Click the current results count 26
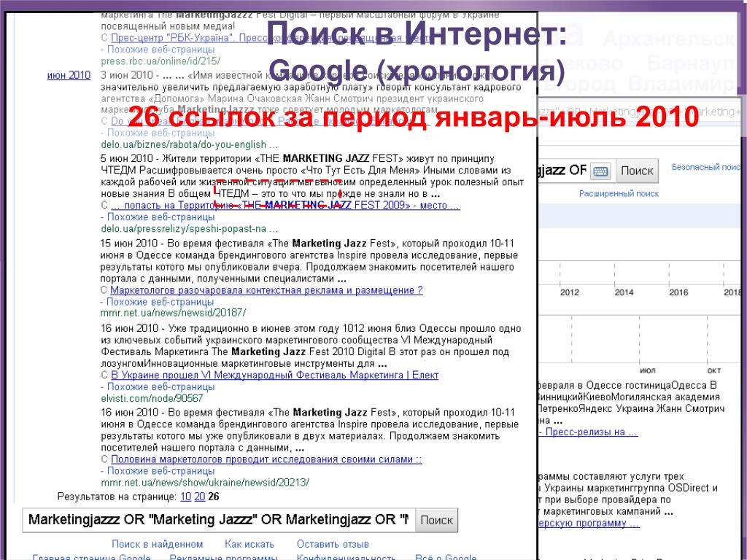This screenshot has height=560, width=747. 214,497
